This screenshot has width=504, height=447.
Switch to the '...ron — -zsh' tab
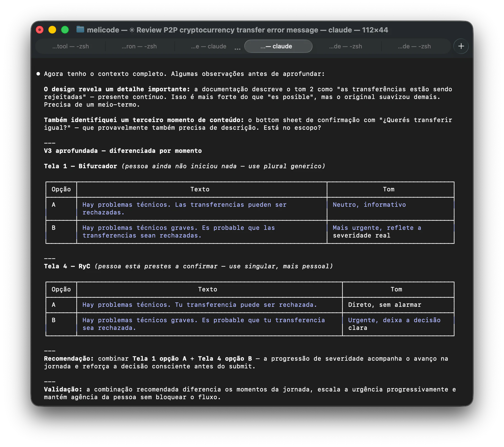click(139, 46)
